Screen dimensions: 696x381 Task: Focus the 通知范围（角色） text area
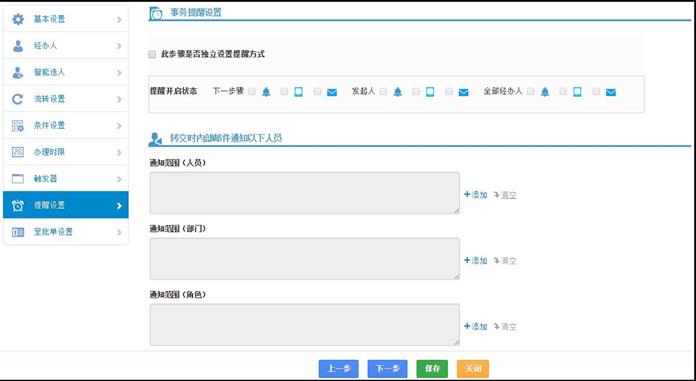pyautogui.click(x=304, y=325)
